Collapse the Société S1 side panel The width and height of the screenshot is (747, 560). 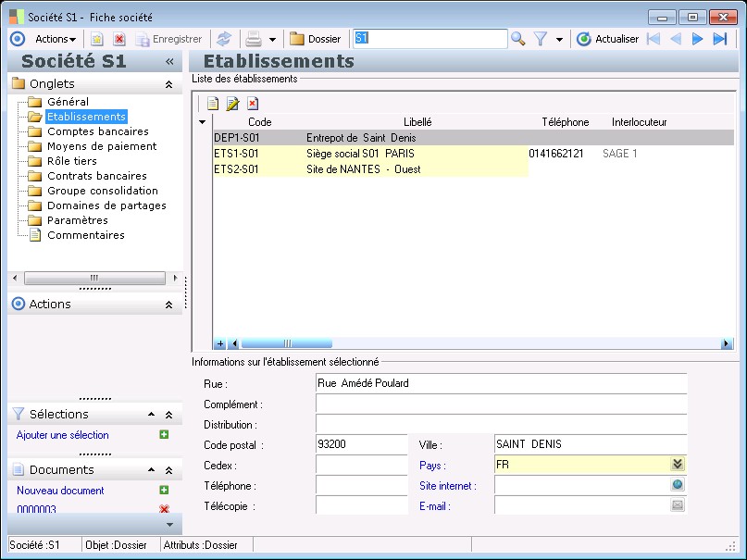(169, 62)
